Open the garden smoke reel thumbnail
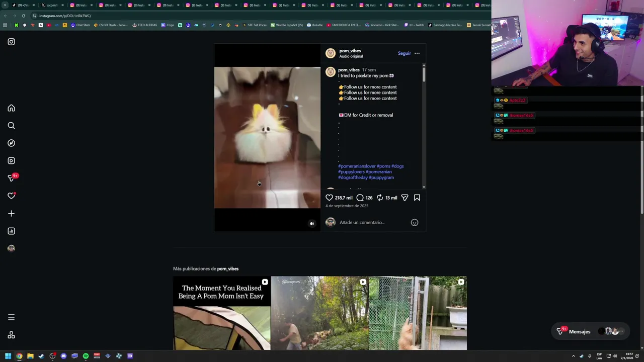 (x=319, y=313)
